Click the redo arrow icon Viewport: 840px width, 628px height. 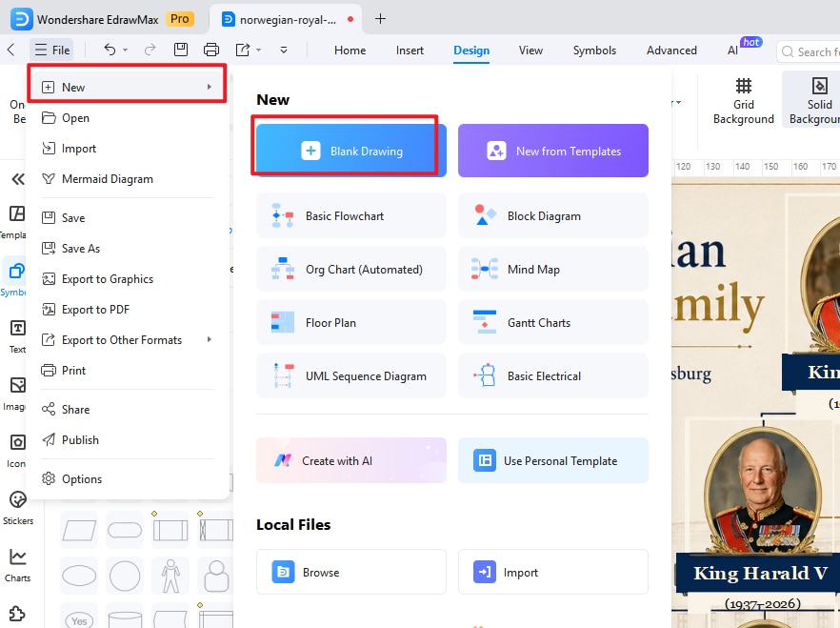[150, 50]
